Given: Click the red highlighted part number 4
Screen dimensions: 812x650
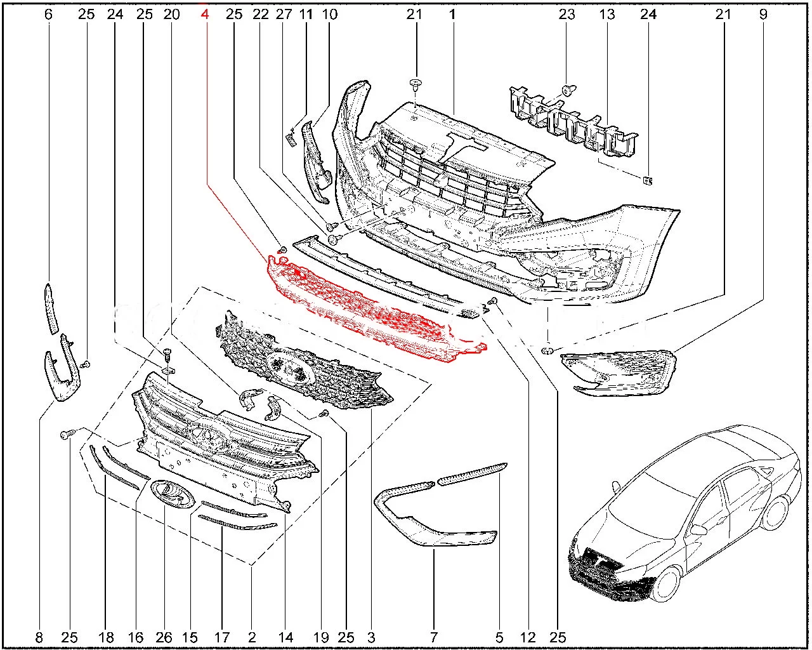Looking at the screenshot, I should 204,14.
